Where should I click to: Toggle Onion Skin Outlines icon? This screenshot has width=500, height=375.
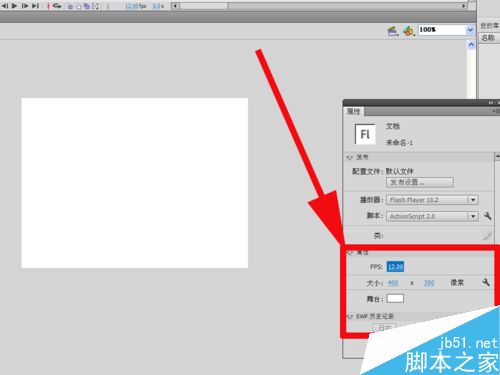click(78, 6)
